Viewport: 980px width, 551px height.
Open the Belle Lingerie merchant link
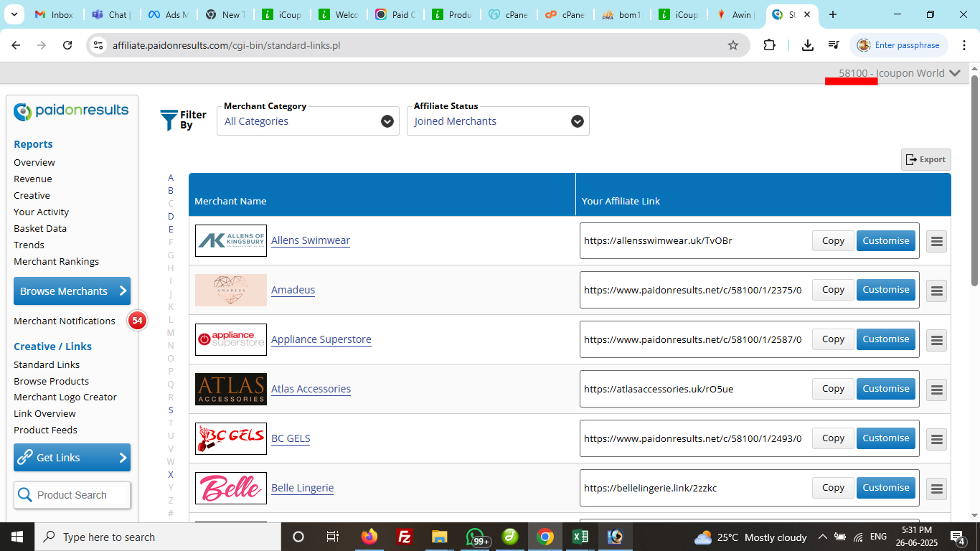302,488
